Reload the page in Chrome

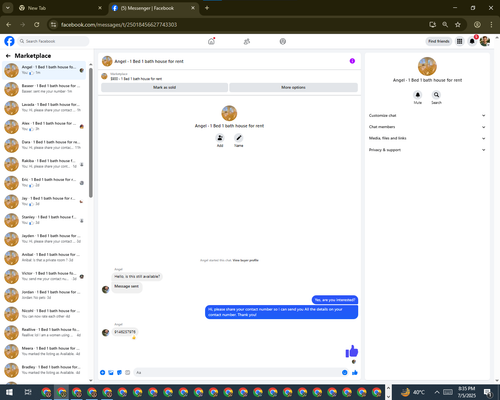[37, 25]
